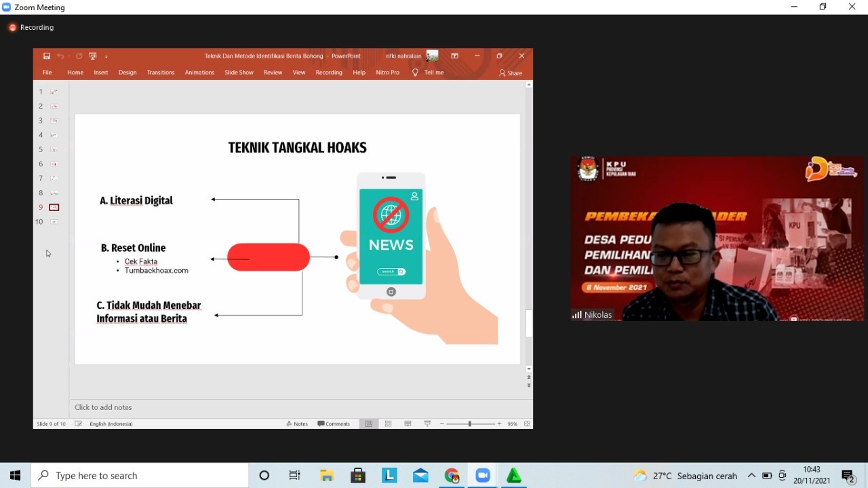Viewport: 868px width, 488px height.
Task: Click the Start From Beginning presentation icon
Action: click(x=92, y=56)
